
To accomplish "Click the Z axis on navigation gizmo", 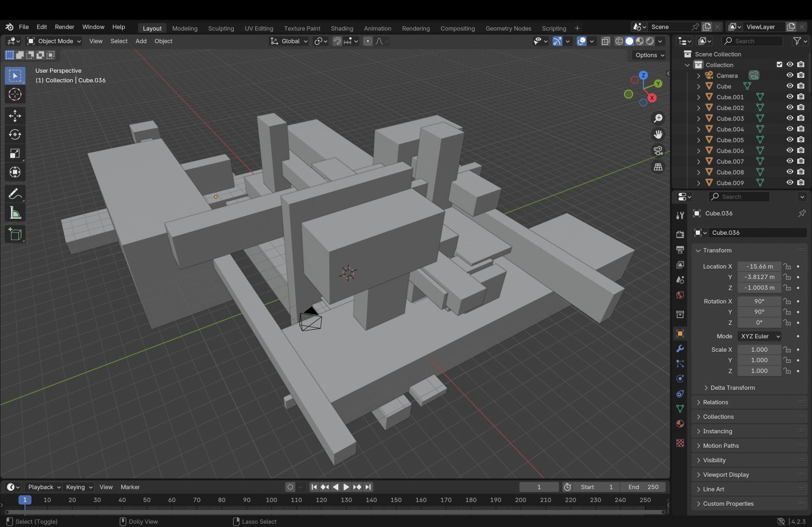I will click(x=643, y=75).
